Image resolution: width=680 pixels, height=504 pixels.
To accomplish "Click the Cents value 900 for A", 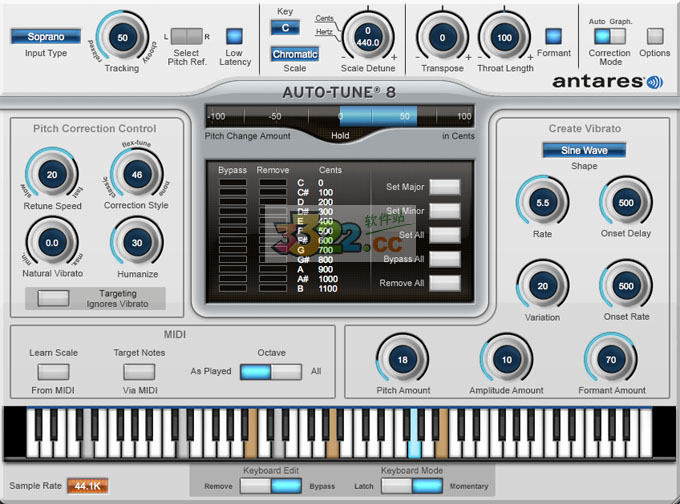I will pos(326,269).
